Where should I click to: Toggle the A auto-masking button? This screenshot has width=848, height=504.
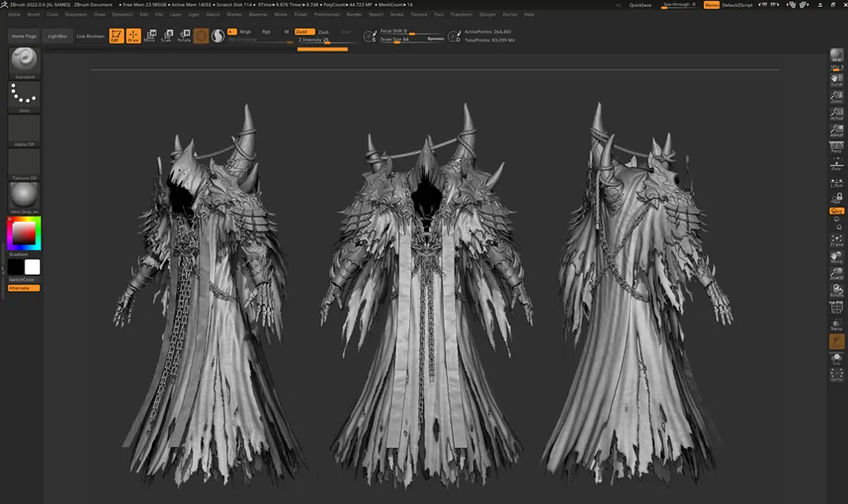232,31
